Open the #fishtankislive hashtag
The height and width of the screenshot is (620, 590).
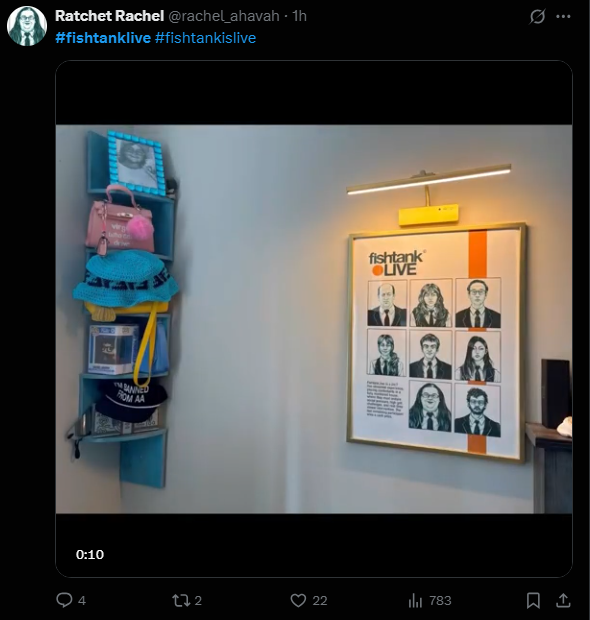(x=205, y=38)
